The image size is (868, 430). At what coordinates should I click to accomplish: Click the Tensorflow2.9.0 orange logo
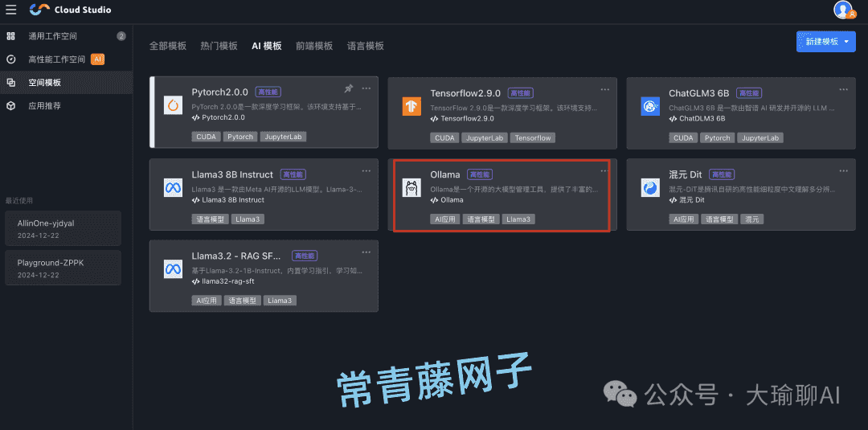pyautogui.click(x=411, y=106)
